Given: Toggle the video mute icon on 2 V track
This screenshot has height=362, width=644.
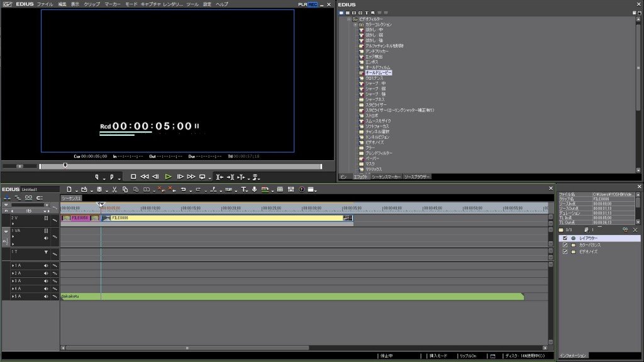Looking at the screenshot, I should tap(46, 218).
